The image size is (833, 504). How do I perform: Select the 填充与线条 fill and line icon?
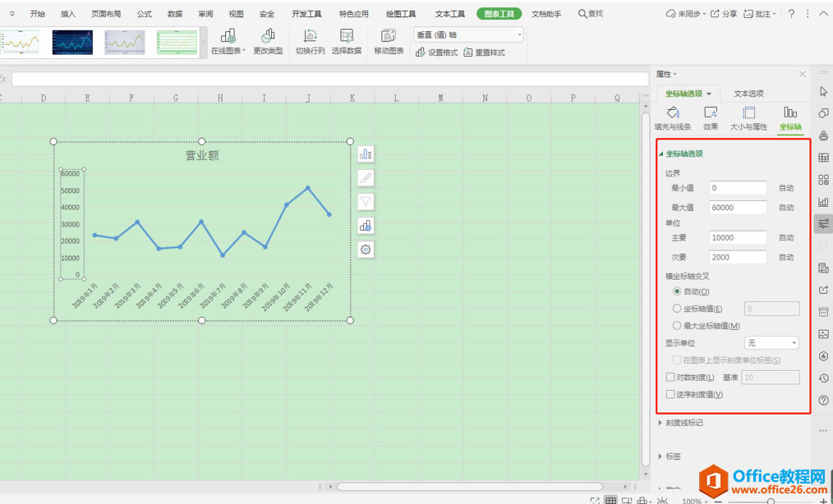pyautogui.click(x=673, y=112)
